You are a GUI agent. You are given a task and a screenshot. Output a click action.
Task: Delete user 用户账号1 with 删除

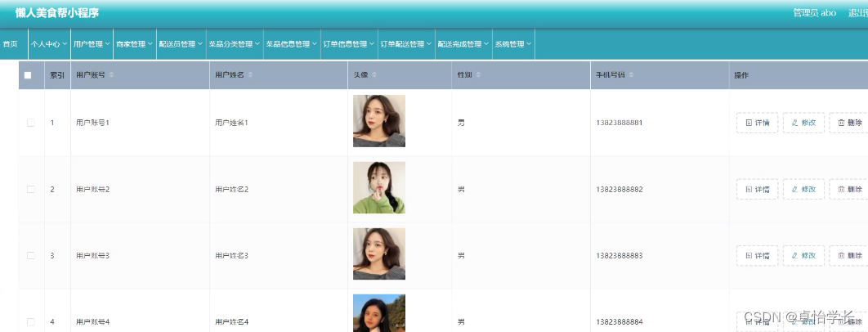click(x=850, y=123)
